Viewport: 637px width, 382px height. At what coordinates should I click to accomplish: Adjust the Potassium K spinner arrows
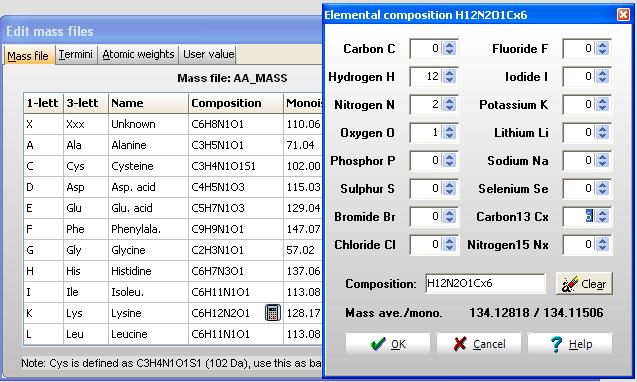[x=602, y=105]
